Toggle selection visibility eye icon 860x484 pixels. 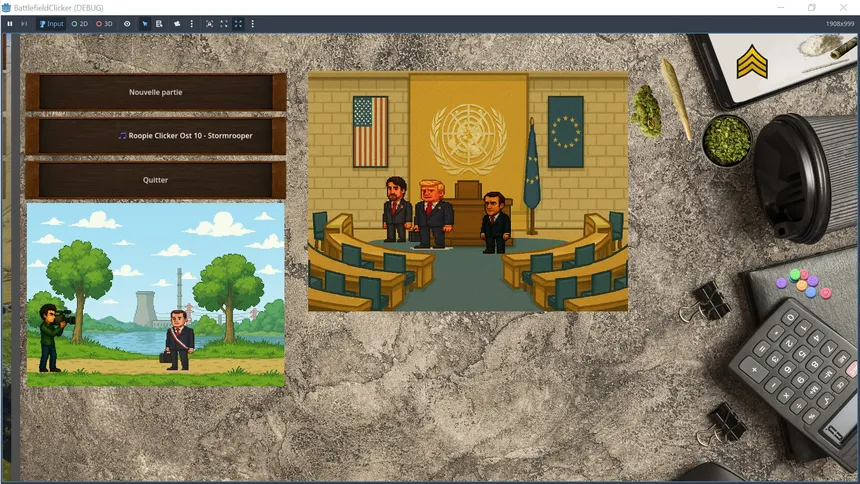click(x=127, y=23)
